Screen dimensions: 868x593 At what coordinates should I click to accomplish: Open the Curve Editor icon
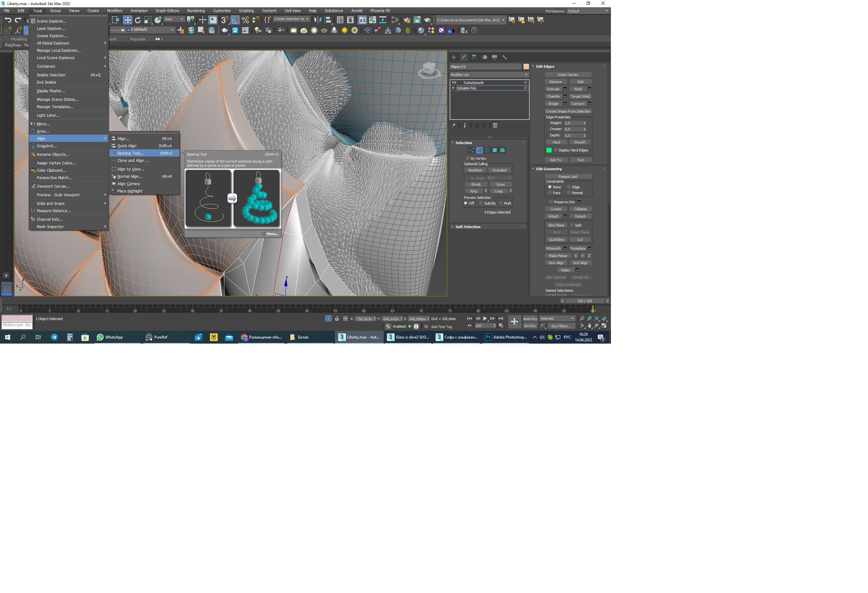(x=372, y=20)
